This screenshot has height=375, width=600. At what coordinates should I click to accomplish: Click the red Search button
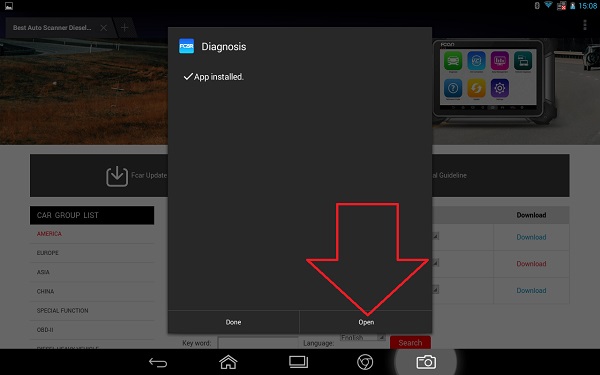[410, 342]
